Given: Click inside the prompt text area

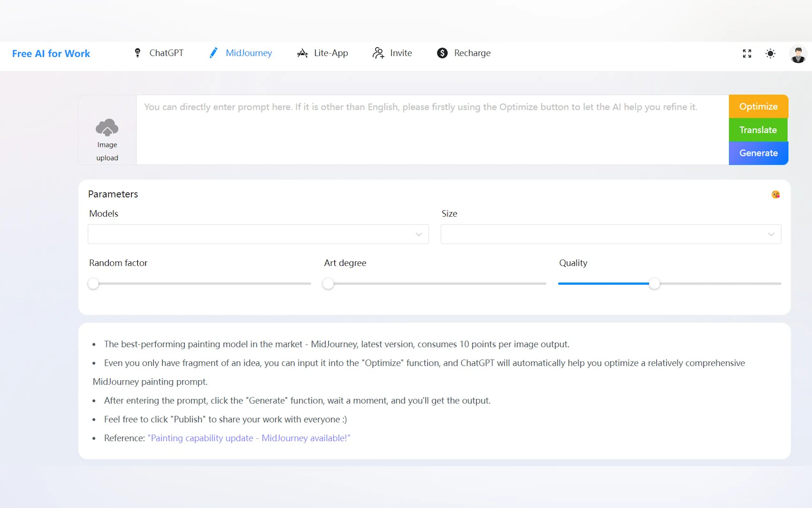Looking at the screenshot, I should pyautogui.click(x=432, y=134).
